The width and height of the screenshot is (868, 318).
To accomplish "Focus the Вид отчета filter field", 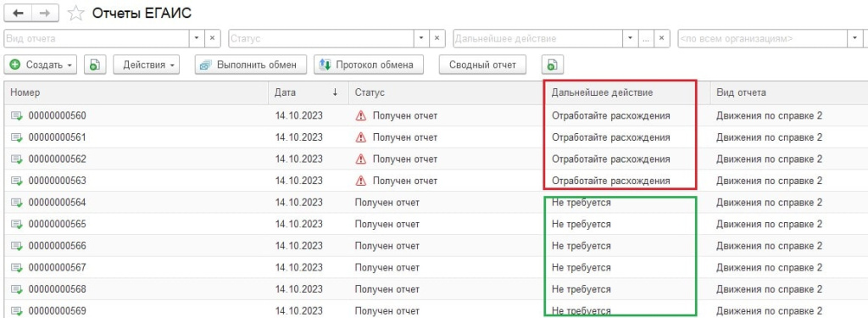I will click(97, 39).
